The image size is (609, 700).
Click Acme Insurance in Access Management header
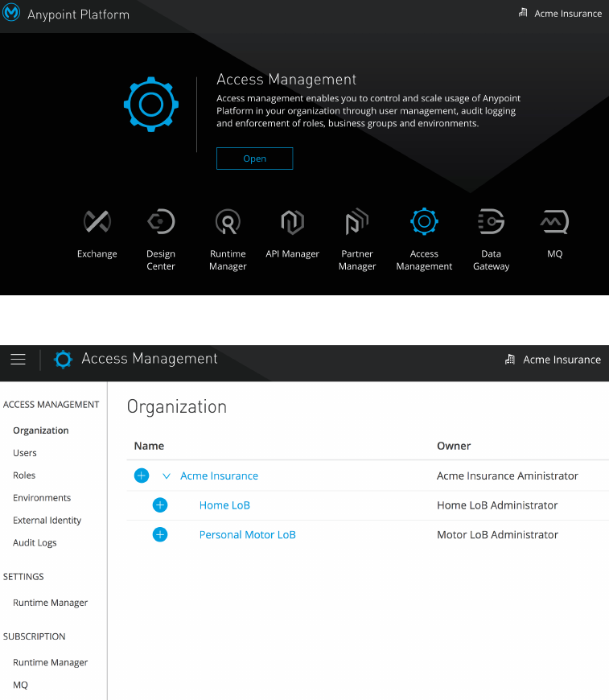click(562, 360)
